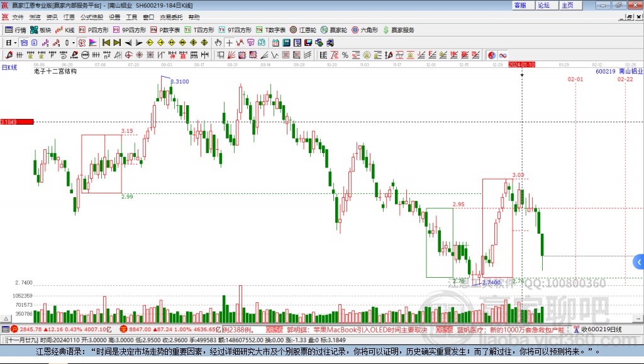Open the T数字表 number table
This screenshot has height=364, width=644.
pos(270,30)
